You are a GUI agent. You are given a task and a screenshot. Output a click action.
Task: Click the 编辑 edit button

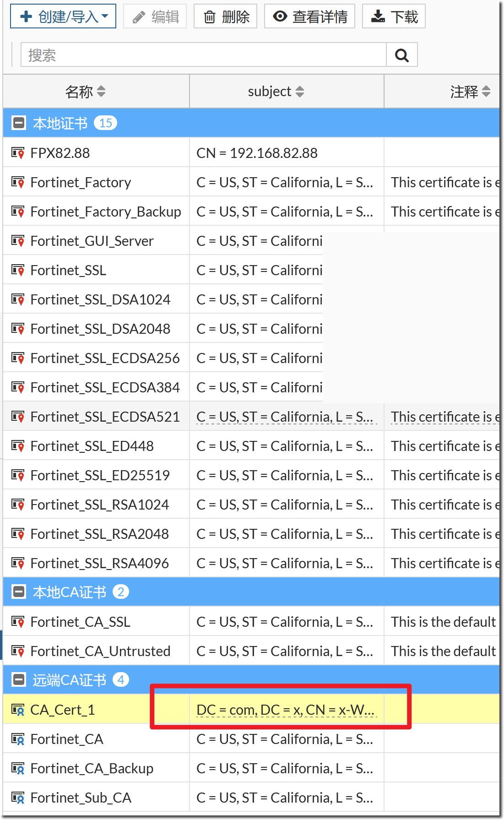155,16
